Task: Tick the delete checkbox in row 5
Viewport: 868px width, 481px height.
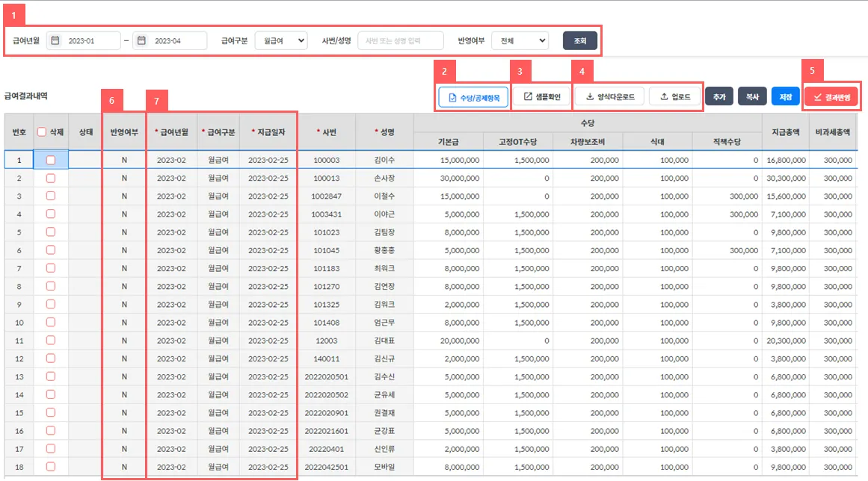Action: [51, 232]
